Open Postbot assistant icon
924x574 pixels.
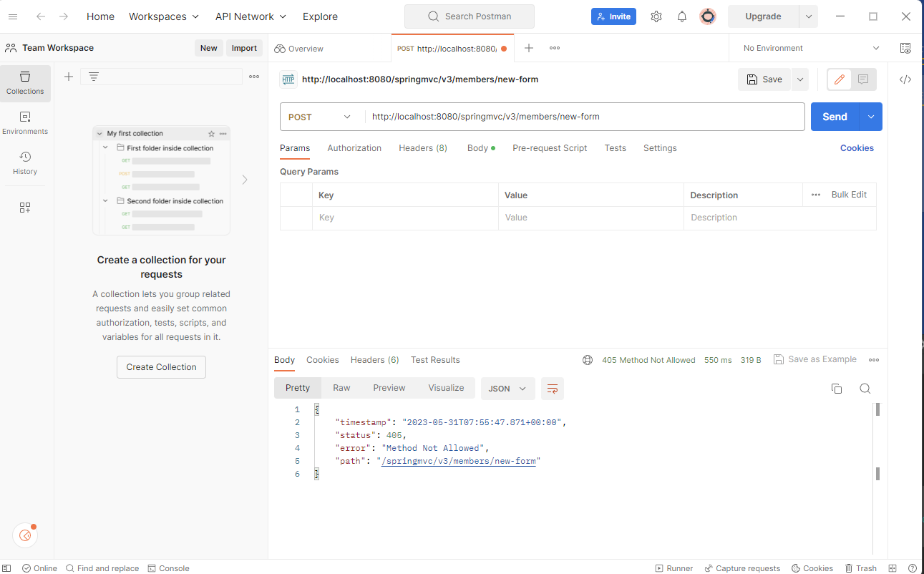click(x=25, y=535)
